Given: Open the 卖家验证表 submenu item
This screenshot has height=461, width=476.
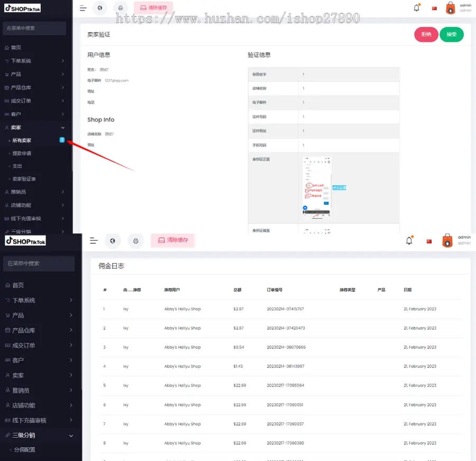Looking at the screenshot, I should [24, 179].
